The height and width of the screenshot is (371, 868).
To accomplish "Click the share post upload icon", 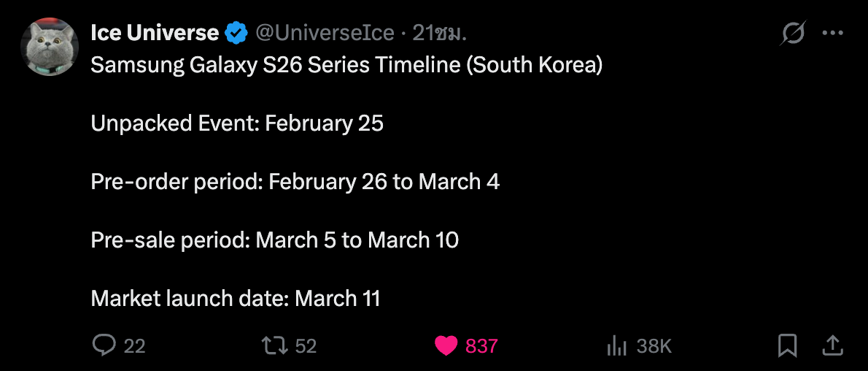I will (x=832, y=345).
